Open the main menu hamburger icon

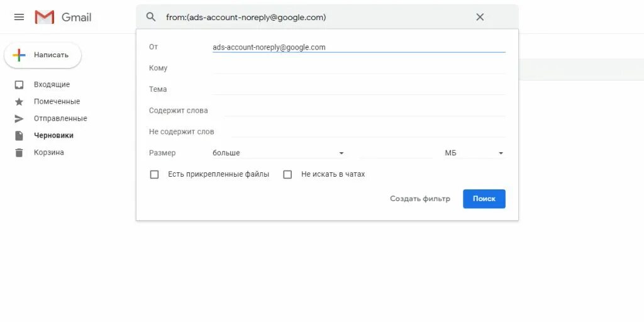[19, 17]
